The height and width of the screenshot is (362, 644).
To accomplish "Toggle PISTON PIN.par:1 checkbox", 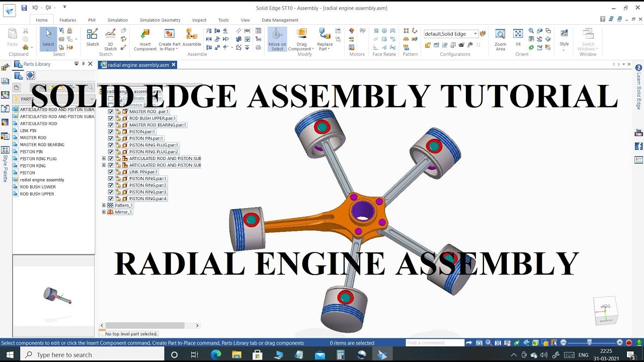I will point(111,138).
